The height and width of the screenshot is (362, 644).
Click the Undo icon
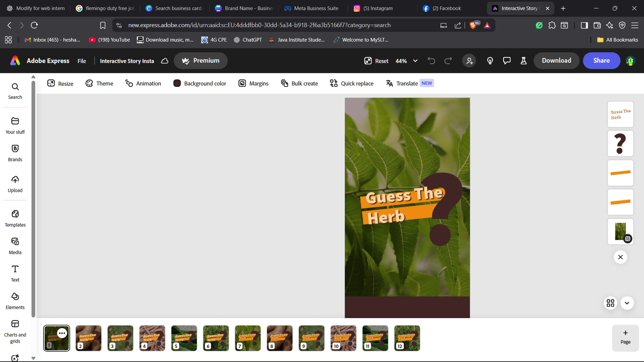(431, 60)
